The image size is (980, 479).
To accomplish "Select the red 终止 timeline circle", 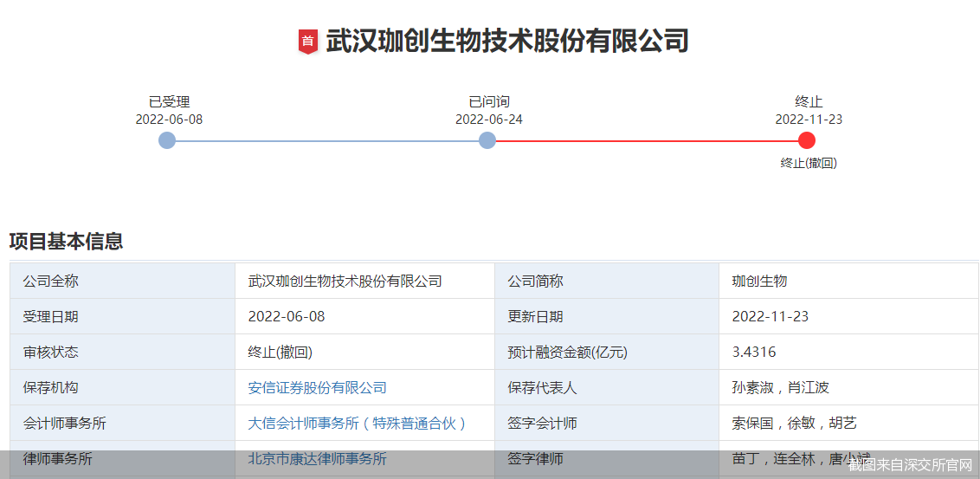I will coord(807,140).
